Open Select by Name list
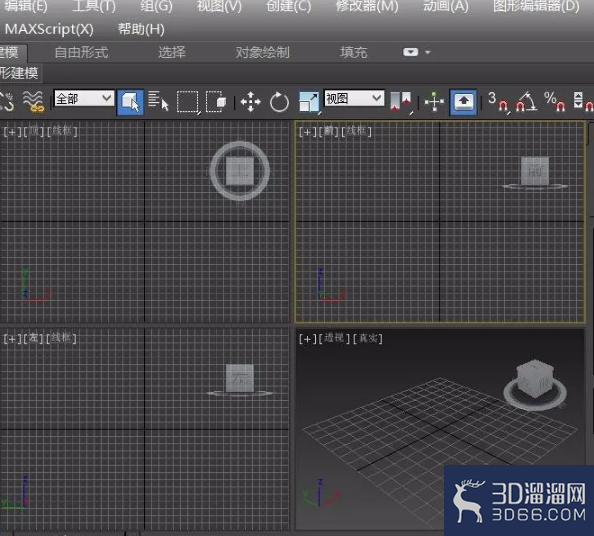Screen dimensions: 594x536 pyautogui.click(x=158, y=101)
